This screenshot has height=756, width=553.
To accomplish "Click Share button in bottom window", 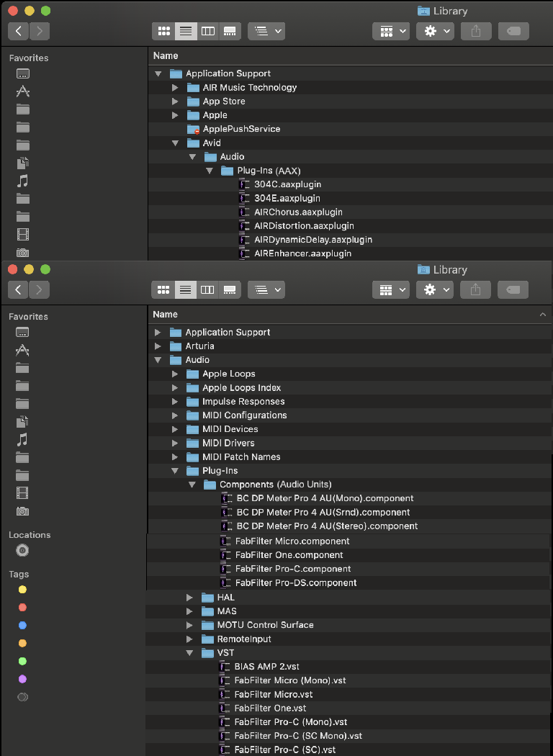I will [475, 289].
